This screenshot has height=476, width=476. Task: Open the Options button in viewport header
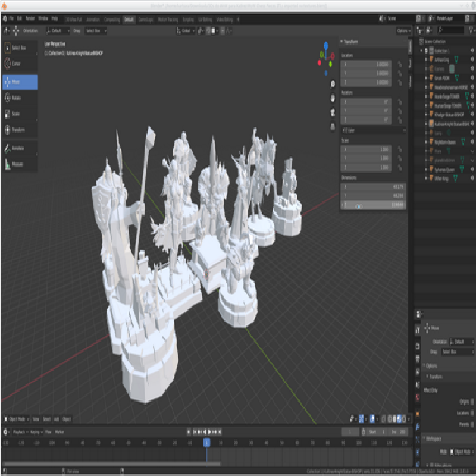(404, 31)
